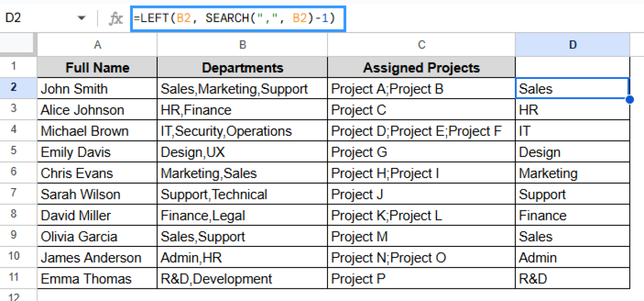Select the column C header
The image size is (644, 301).
coord(421,45)
